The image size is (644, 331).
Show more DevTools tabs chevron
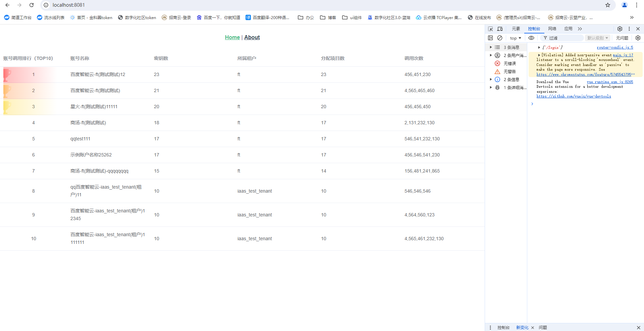coord(580,29)
